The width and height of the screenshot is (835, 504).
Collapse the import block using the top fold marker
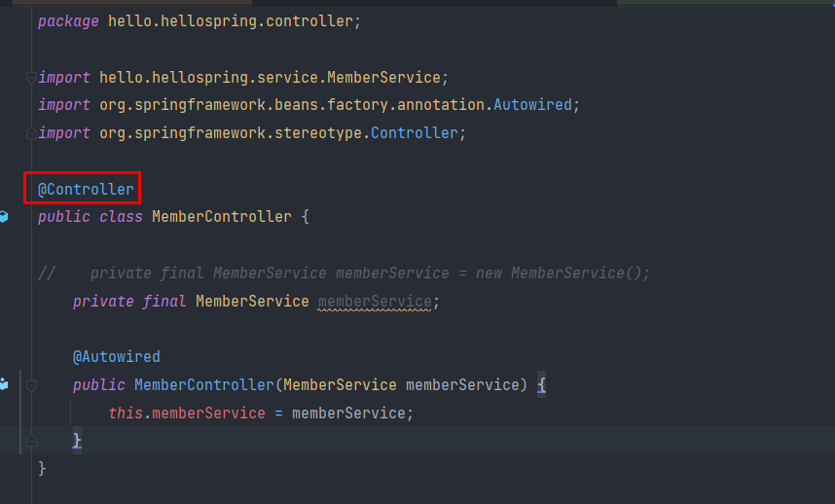[31, 78]
